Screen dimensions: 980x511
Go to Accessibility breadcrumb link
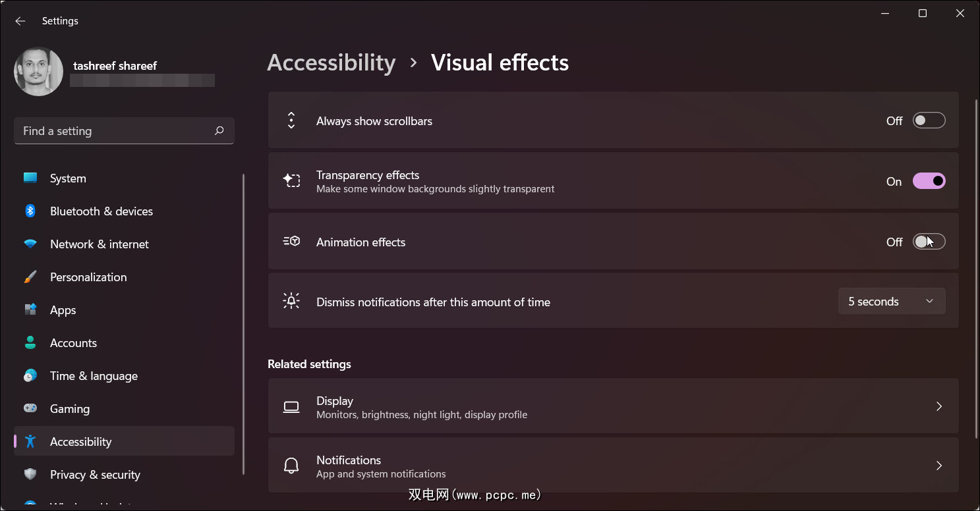point(331,63)
